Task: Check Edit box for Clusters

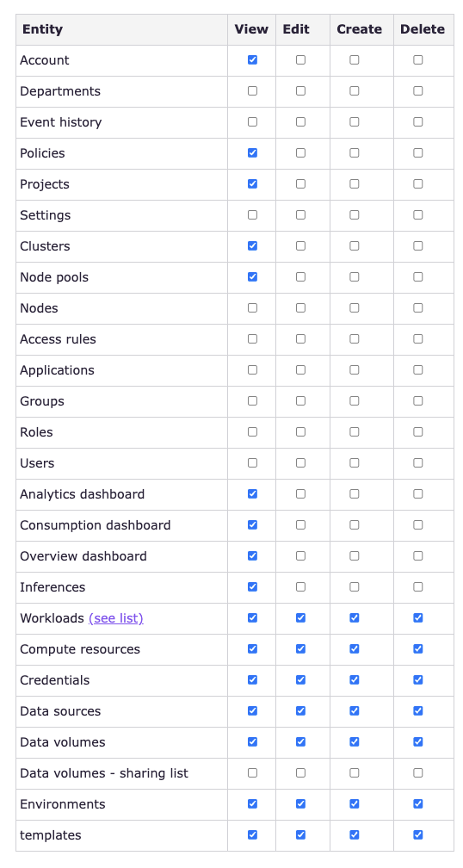Action: click(x=300, y=245)
